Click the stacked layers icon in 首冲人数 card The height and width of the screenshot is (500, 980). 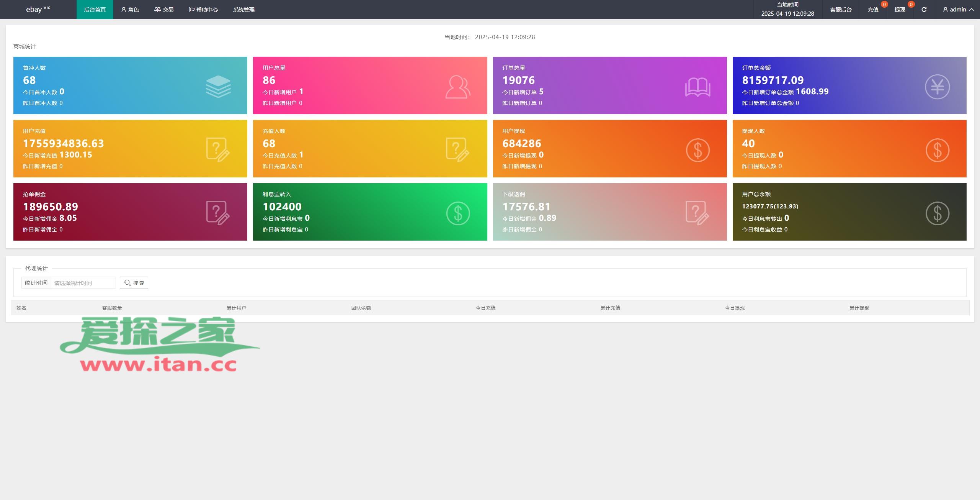point(218,87)
